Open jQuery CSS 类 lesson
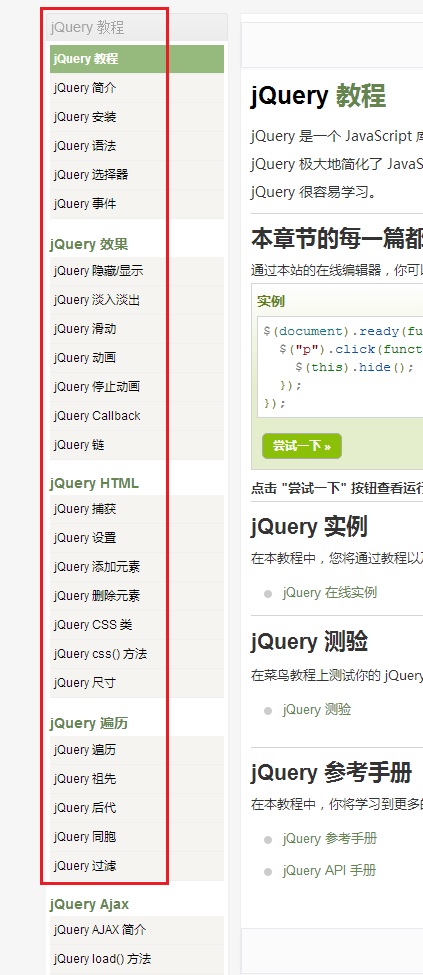Image resolution: width=423 pixels, height=975 pixels. pos(137,625)
